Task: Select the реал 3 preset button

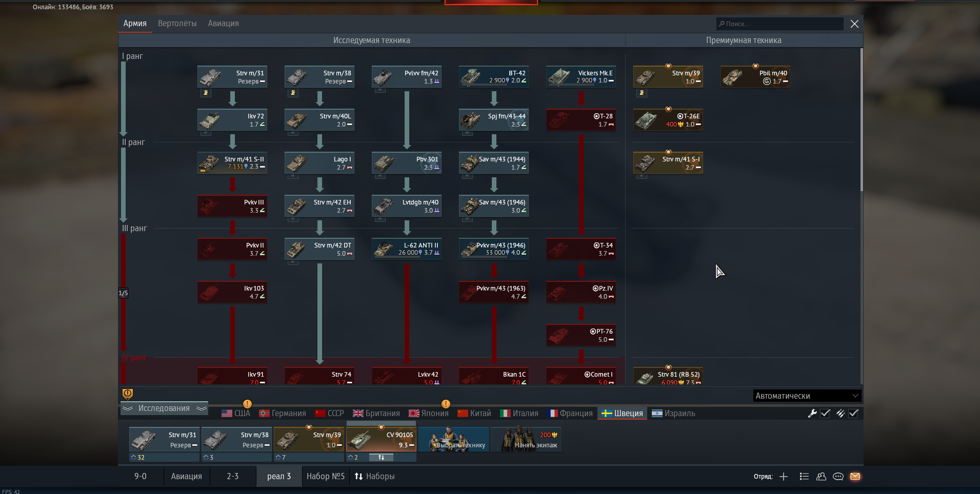Action: (x=279, y=477)
